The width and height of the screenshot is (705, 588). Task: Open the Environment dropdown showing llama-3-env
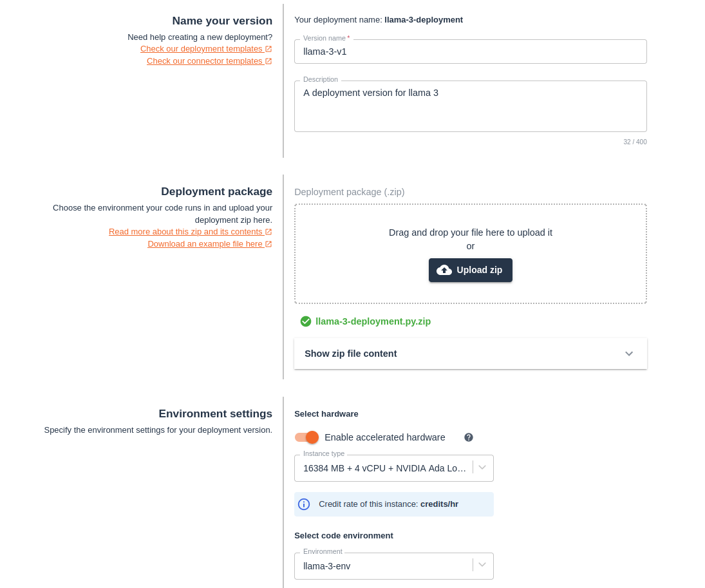tap(394, 566)
